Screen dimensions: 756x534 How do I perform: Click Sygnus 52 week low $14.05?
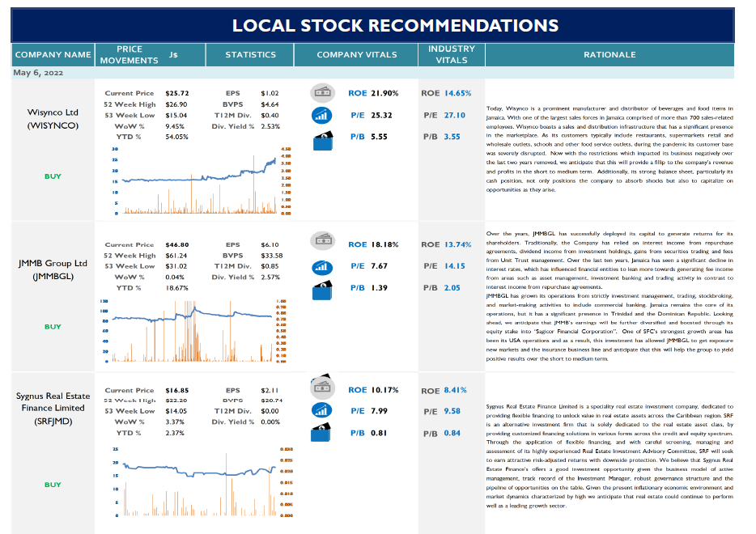tap(176, 411)
